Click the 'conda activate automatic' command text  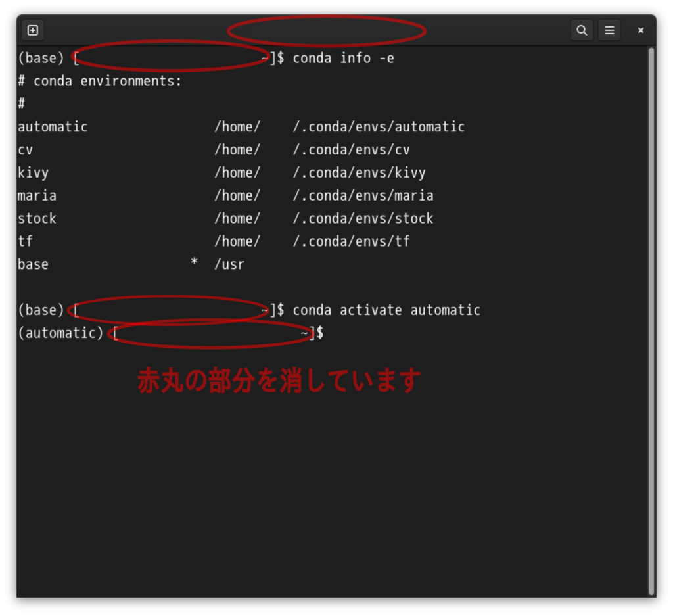[x=386, y=310]
